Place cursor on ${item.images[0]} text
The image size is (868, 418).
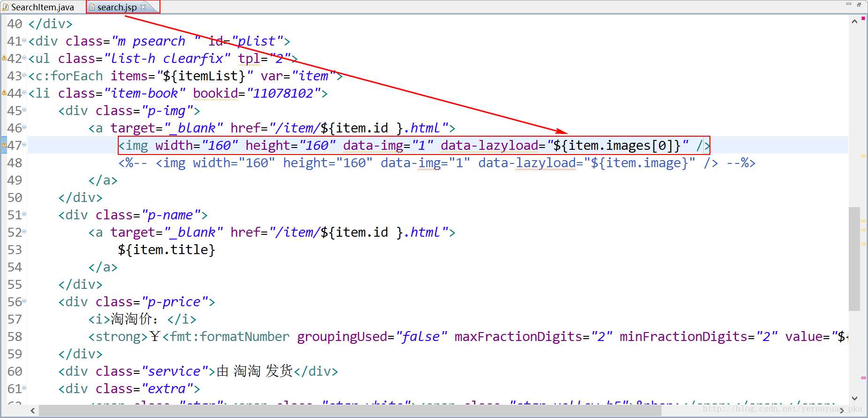coord(617,146)
